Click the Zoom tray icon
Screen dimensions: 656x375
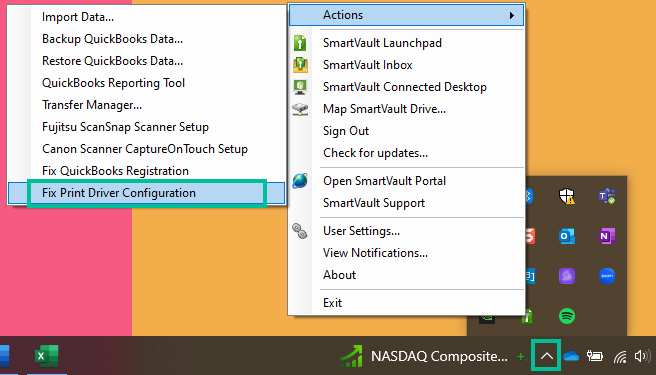pos(607,276)
